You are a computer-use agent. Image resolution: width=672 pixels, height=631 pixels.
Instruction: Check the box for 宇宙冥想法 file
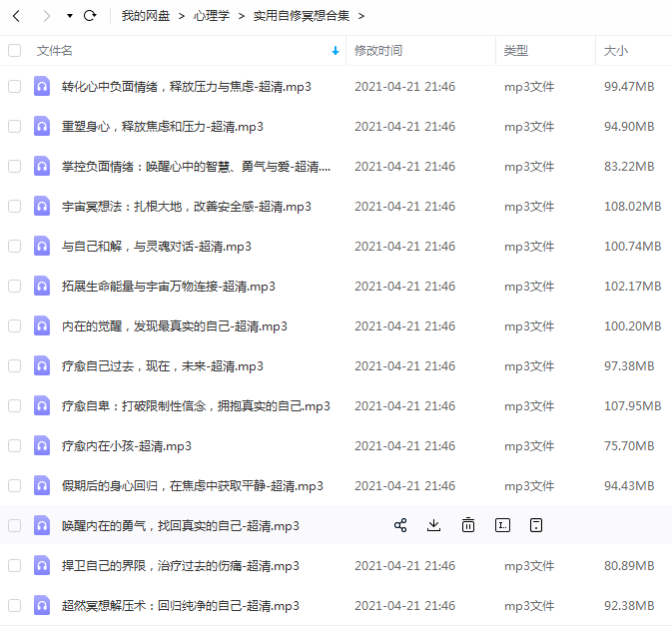point(15,207)
